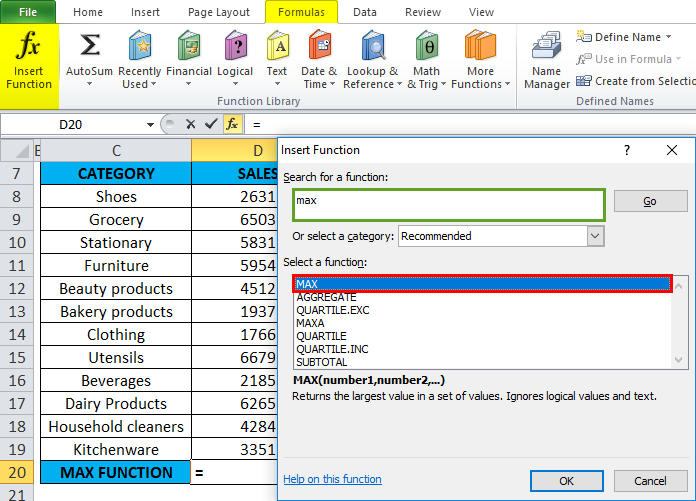Open the Financial functions book icon
Image resolution: width=696 pixels, height=501 pixels.
coord(188,47)
